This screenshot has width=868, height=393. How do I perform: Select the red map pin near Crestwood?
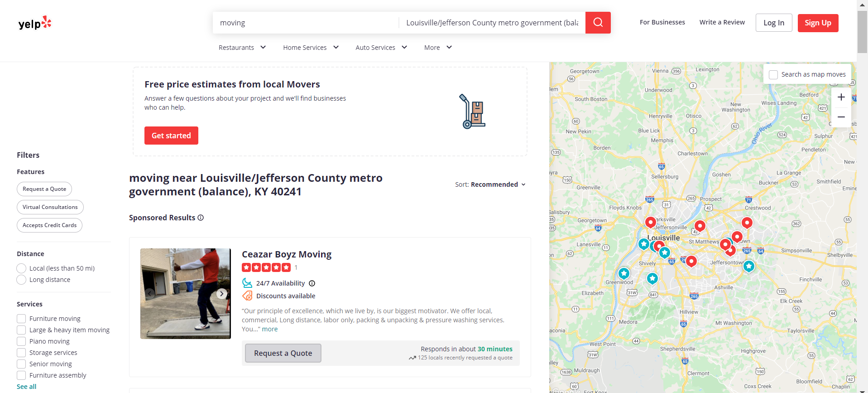tap(747, 223)
